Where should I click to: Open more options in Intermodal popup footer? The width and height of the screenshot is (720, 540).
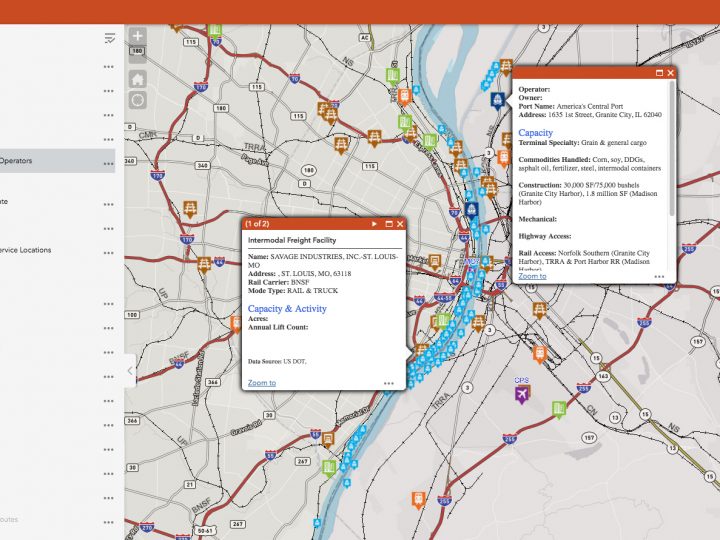click(x=388, y=383)
